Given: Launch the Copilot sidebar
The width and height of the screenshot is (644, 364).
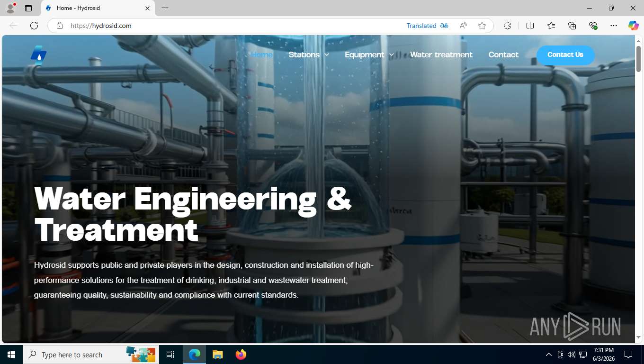Looking at the screenshot, I should 634,26.
